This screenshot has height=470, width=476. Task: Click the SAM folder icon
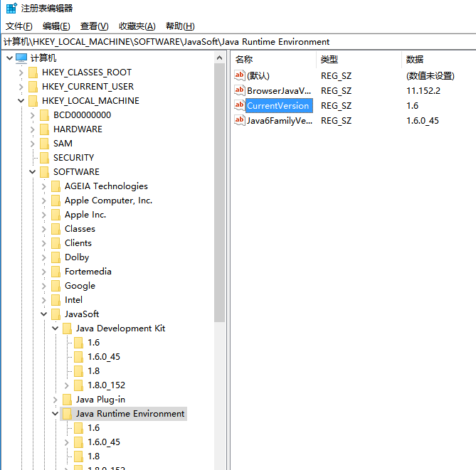tap(44, 144)
